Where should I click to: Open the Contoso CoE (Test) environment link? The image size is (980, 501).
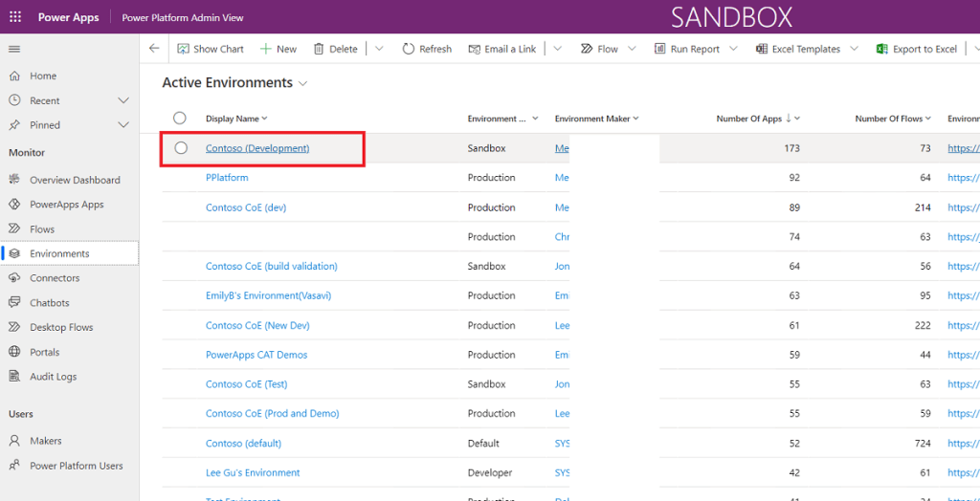coord(246,384)
